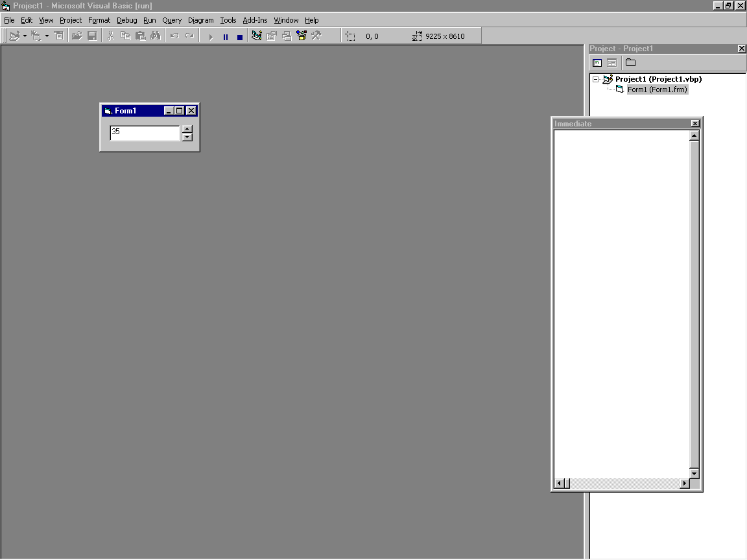
Task: Click the Paste clipboard icon
Action: (x=141, y=36)
